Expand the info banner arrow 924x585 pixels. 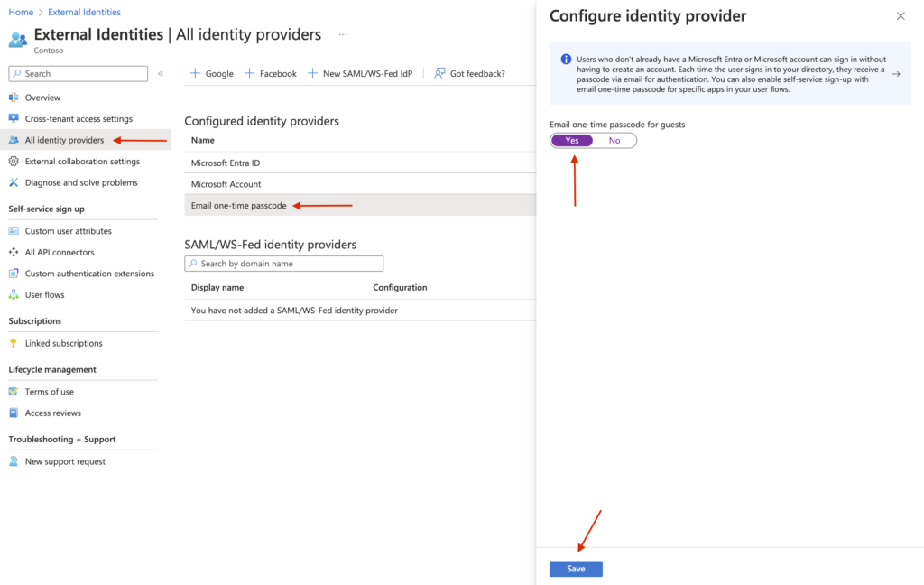895,74
